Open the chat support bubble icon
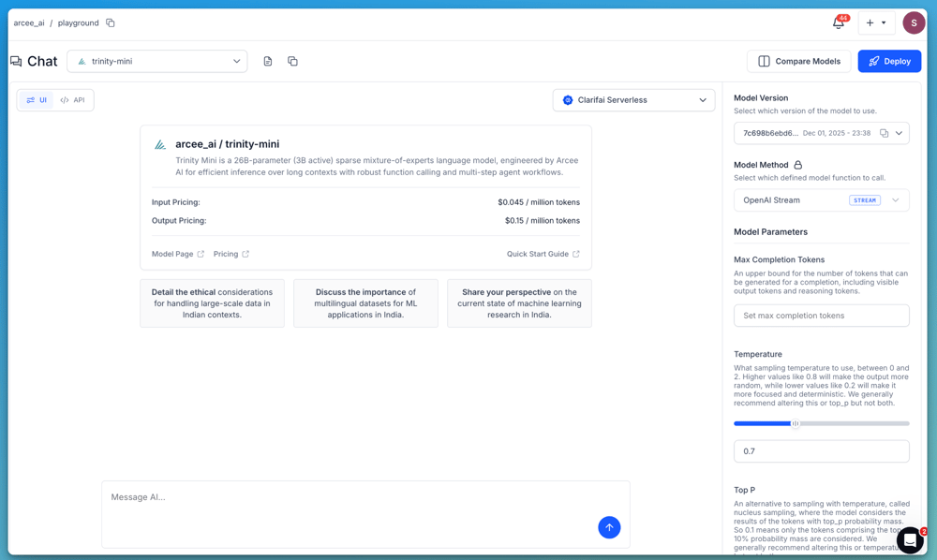This screenshot has height=560, width=937. [910, 540]
